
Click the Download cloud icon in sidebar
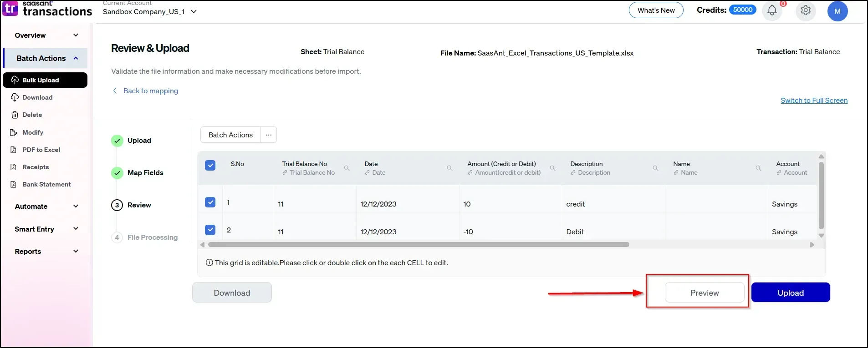point(15,97)
